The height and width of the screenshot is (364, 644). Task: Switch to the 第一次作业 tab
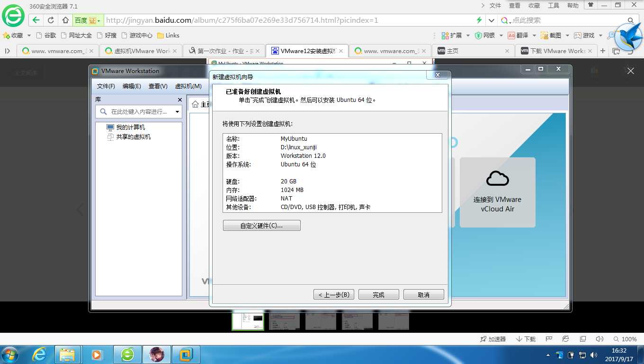tap(224, 51)
